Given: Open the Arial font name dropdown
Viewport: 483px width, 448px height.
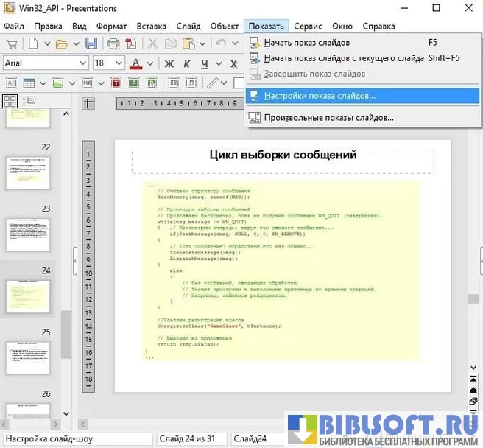Looking at the screenshot, I should tap(82, 63).
